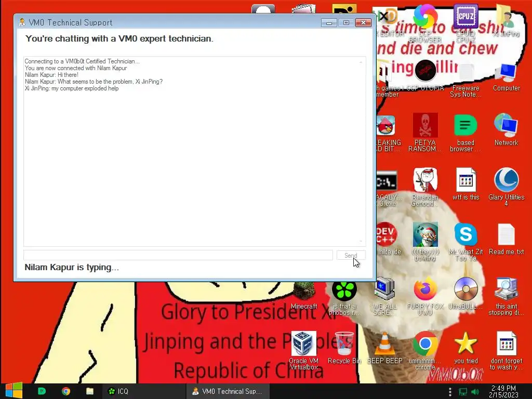Open the CCP Browser desktop icon
The image size is (532, 399).
[425, 24]
